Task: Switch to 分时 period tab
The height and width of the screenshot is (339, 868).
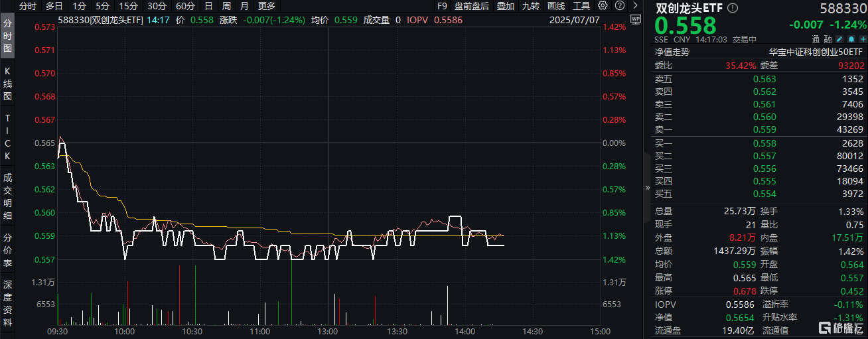Action: (x=28, y=6)
